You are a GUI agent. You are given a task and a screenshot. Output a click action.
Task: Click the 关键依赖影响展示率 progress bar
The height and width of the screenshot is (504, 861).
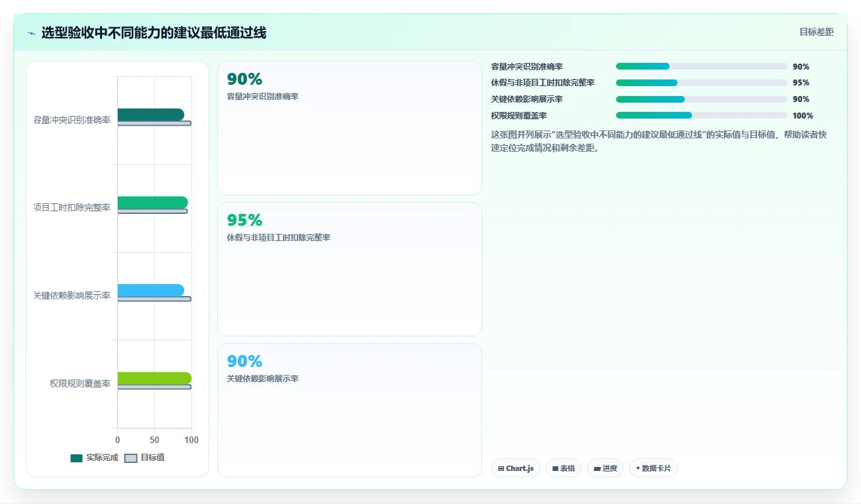point(701,99)
